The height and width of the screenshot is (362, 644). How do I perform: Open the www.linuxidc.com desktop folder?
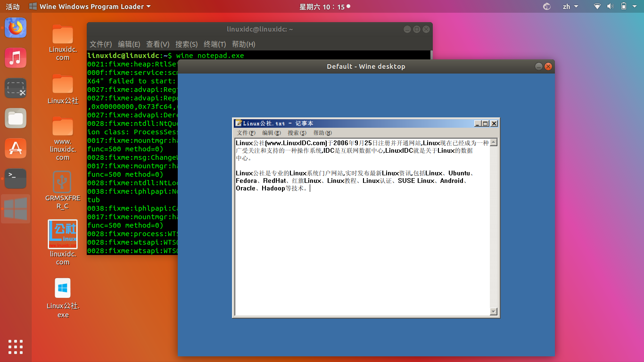coord(63,138)
